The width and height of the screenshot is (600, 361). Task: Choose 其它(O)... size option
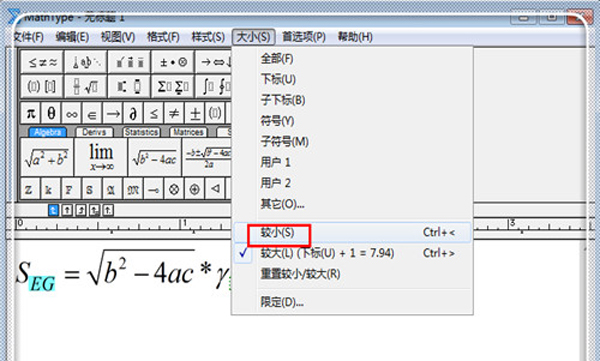(x=352, y=204)
